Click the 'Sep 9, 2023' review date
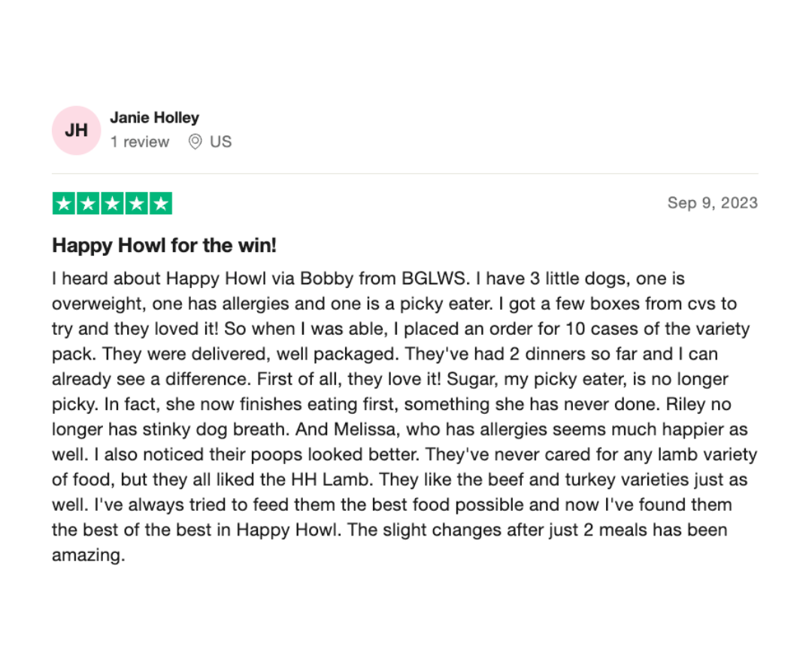 click(x=713, y=202)
